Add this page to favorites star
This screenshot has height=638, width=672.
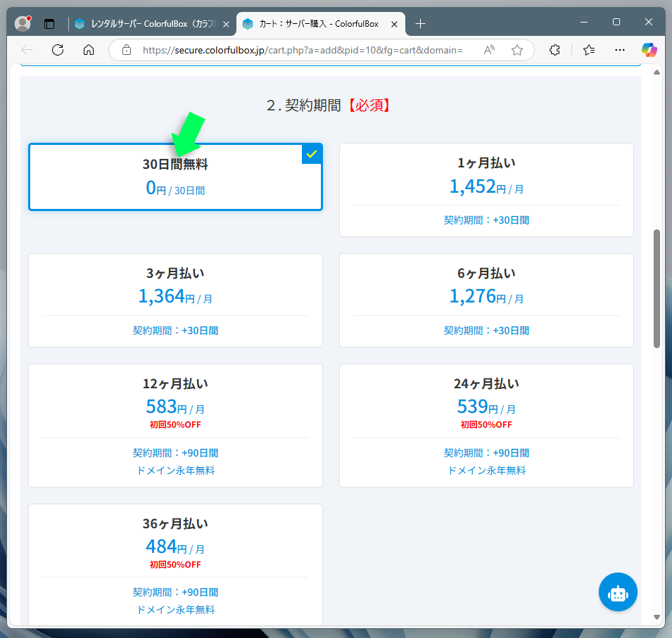click(517, 50)
